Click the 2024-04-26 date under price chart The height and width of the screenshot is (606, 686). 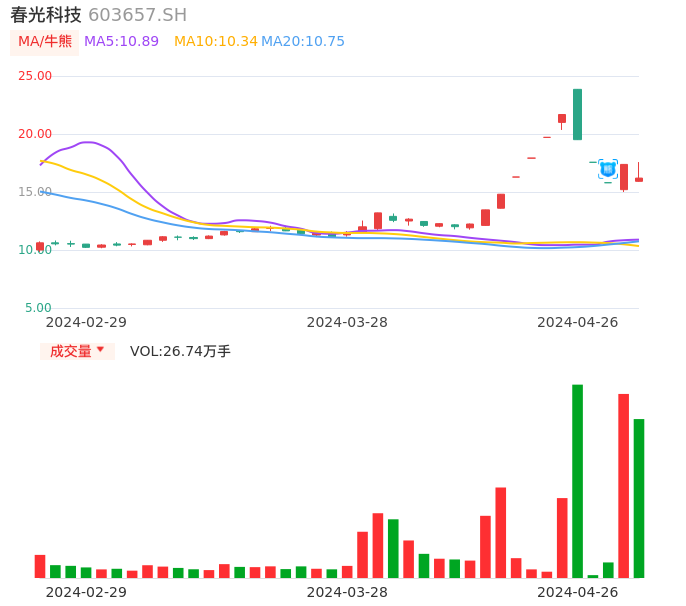pos(578,323)
